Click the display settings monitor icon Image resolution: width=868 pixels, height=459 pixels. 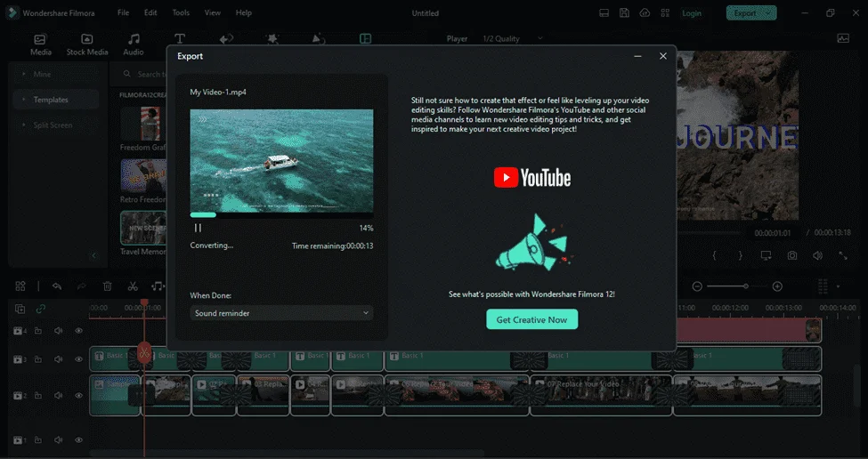[767, 255]
